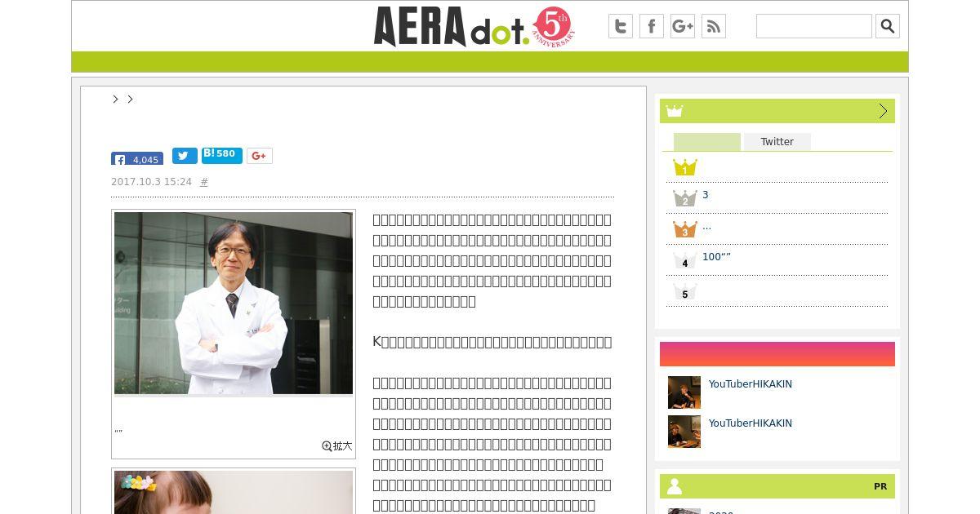Open the header Google+ icon

click(x=683, y=26)
